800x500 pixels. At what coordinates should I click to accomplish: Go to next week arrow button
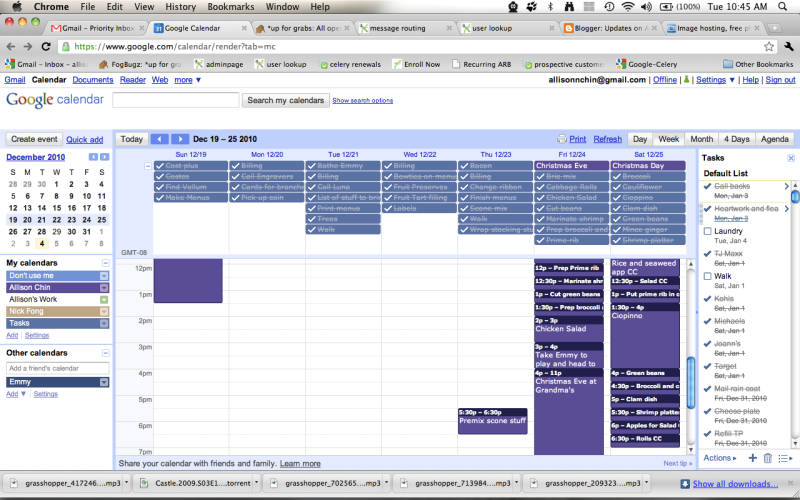pyautogui.click(x=180, y=139)
